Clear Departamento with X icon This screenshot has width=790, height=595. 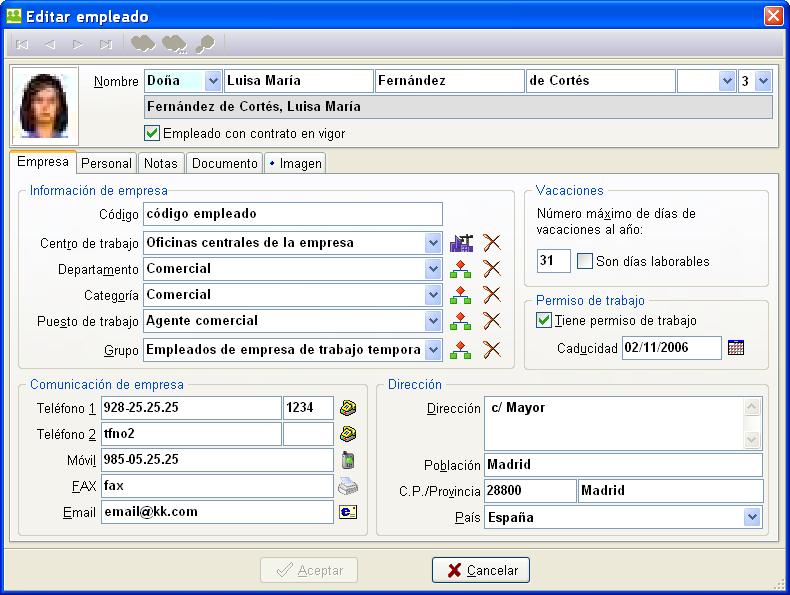(492, 269)
